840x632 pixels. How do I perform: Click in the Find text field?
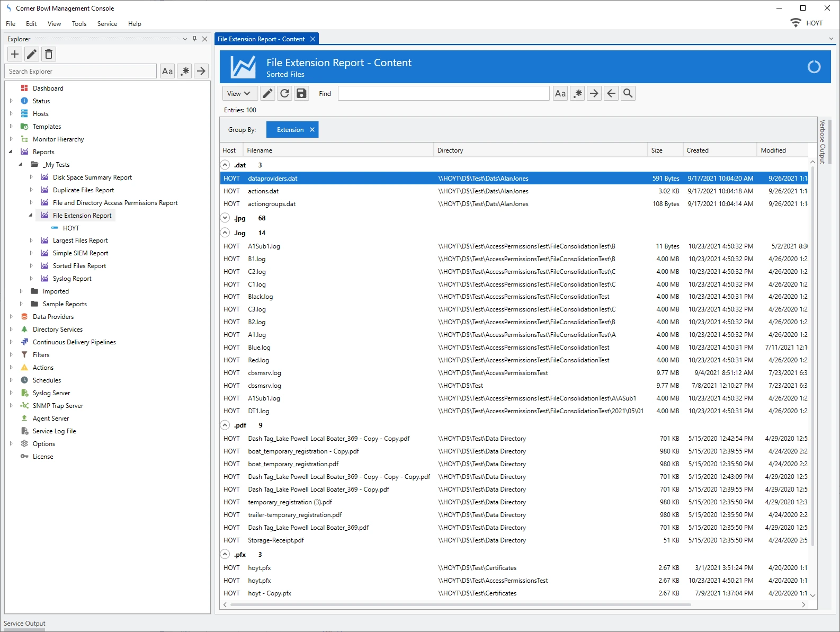pos(443,93)
